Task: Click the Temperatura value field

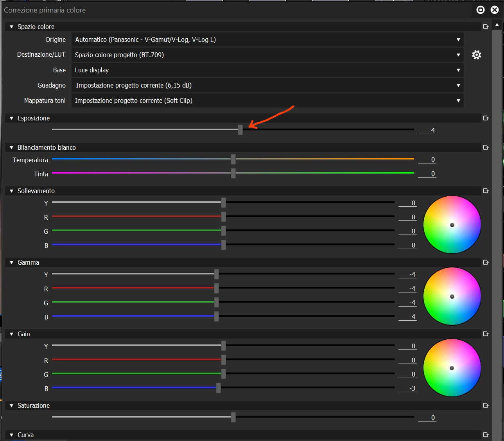Action: click(427, 160)
